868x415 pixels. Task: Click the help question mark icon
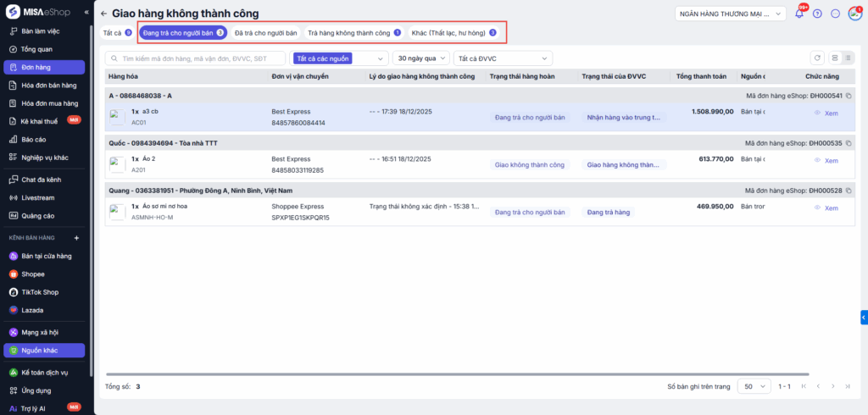(817, 14)
